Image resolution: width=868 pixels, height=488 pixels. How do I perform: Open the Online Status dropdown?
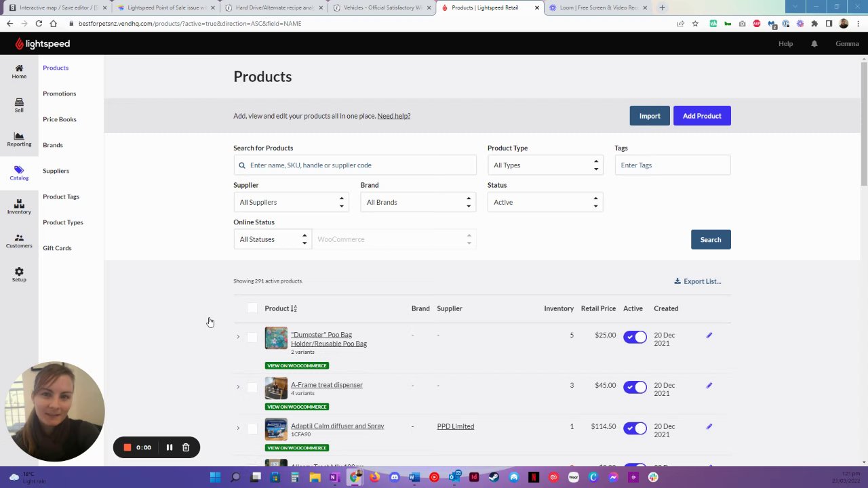pos(273,239)
